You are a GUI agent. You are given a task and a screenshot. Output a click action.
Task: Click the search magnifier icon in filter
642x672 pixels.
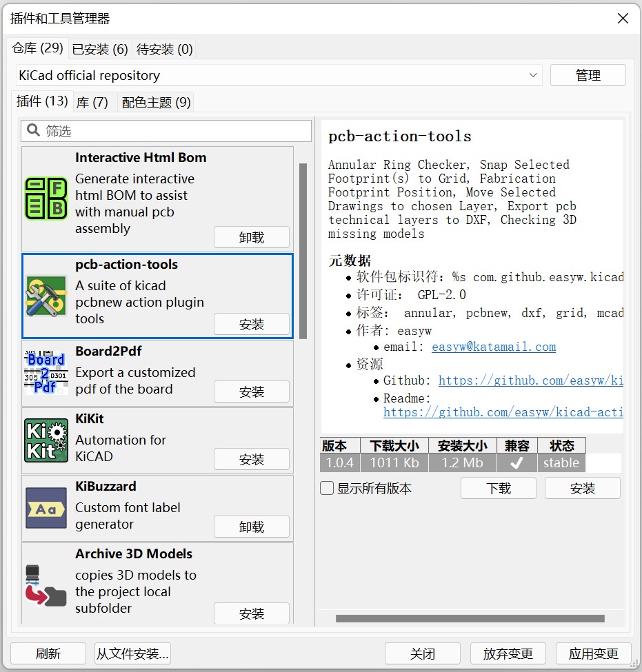[x=33, y=130]
